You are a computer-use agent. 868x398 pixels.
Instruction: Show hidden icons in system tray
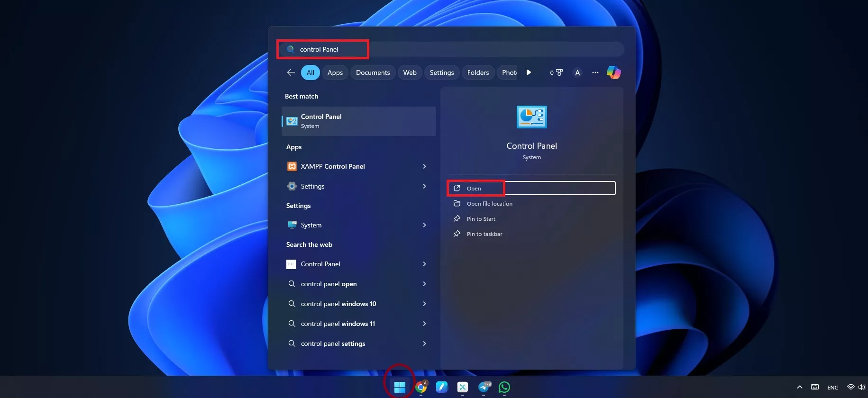800,387
